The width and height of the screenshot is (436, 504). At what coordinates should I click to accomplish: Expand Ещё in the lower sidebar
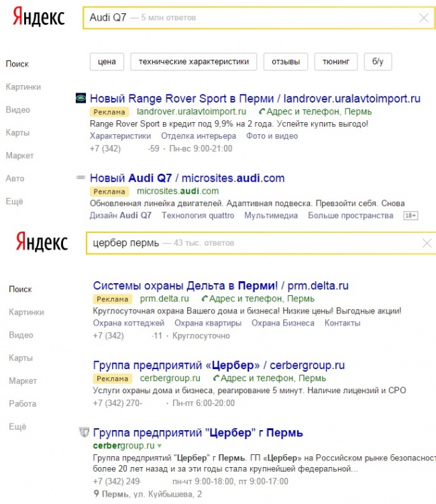pos(17,427)
